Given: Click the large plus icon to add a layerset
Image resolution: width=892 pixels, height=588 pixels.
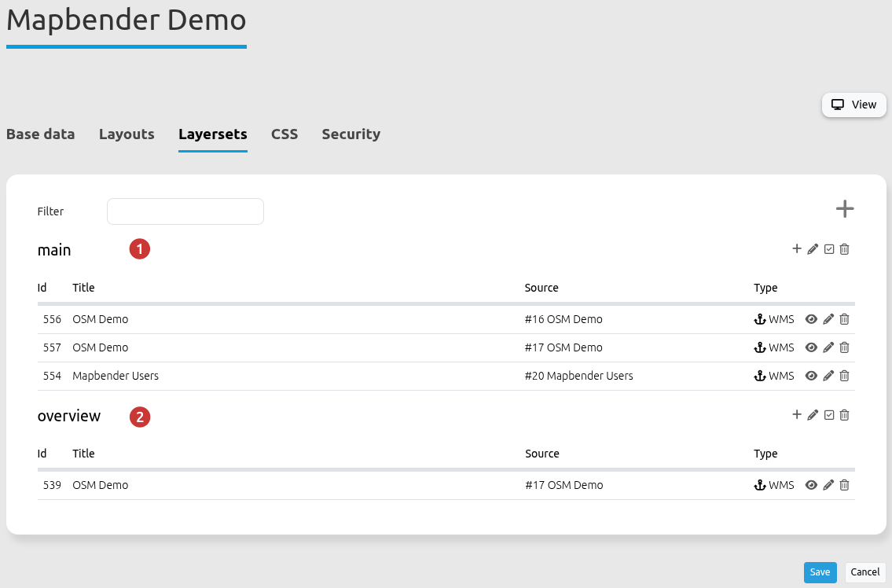Looking at the screenshot, I should [844, 209].
